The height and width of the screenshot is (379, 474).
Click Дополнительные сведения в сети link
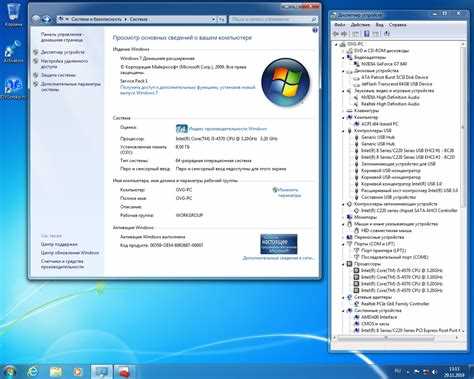pos(279,258)
